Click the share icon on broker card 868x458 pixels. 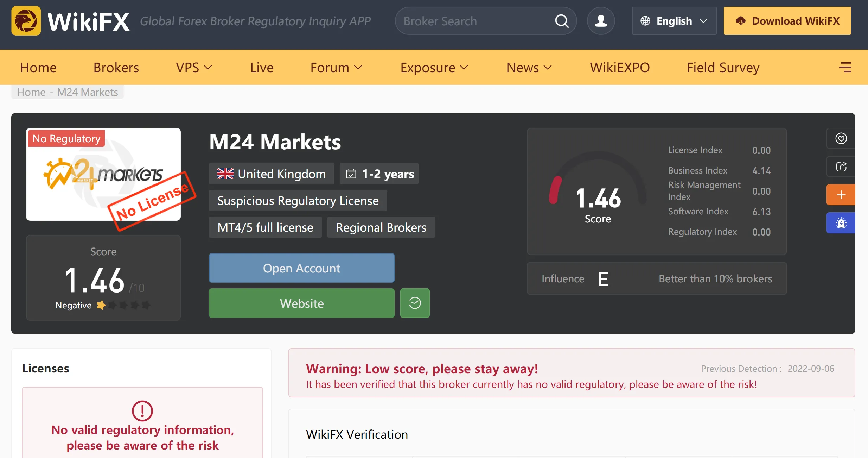pyautogui.click(x=841, y=167)
